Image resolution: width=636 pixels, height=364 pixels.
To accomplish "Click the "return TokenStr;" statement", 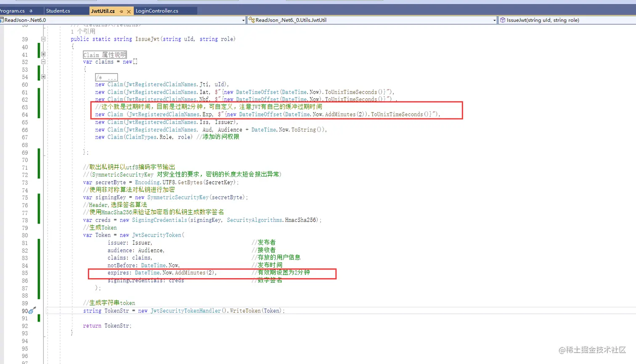I will tap(107, 326).
